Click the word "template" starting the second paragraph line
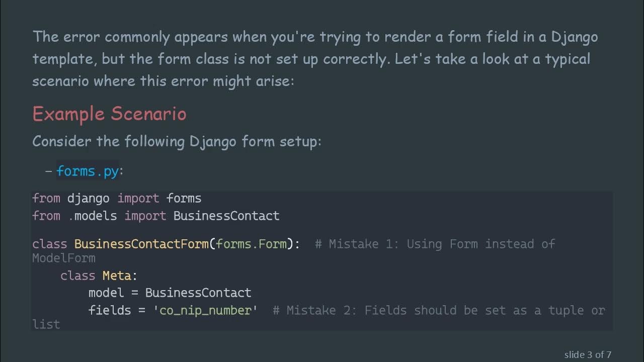644x362 pixels. (63, 59)
